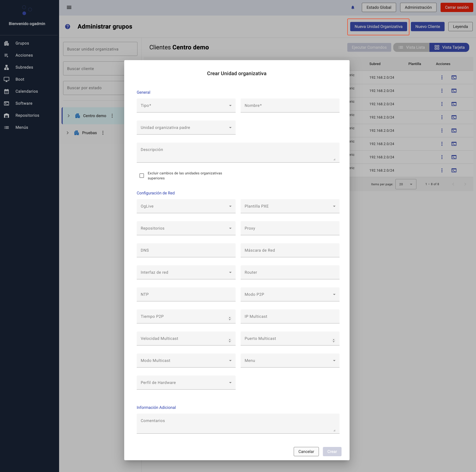
Task: Click the blue help question mark icon
Action: 68,27
